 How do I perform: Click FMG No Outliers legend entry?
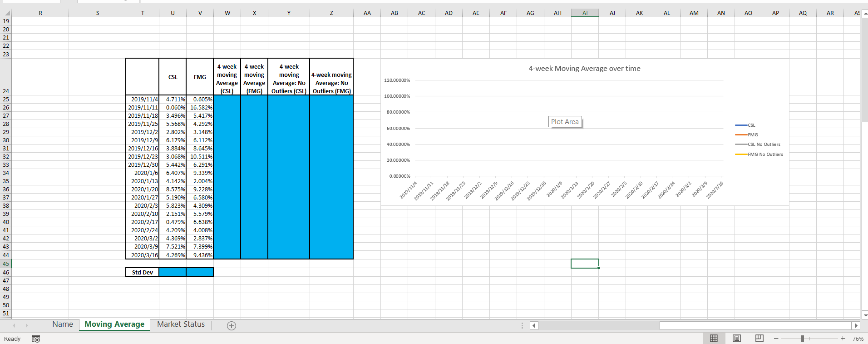click(759, 154)
